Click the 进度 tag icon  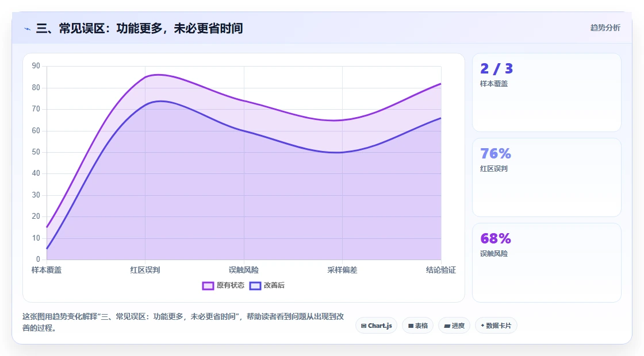click(447, 326)
